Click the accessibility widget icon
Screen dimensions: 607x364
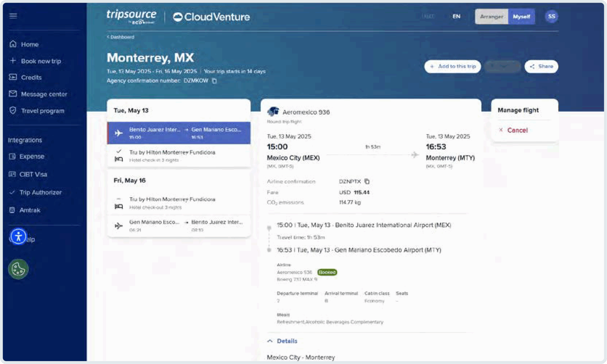[x=18, y=236]
